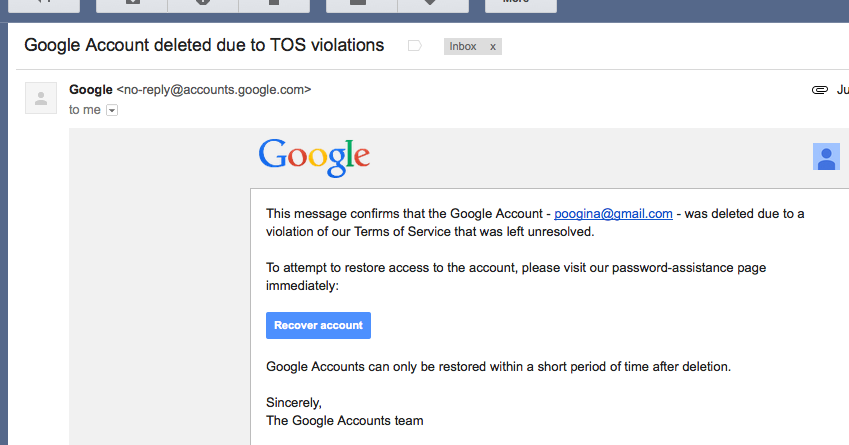Open the Move to folder button
Image resolution: width=849 pixels, height=445 pixels.
click(362, 3)
